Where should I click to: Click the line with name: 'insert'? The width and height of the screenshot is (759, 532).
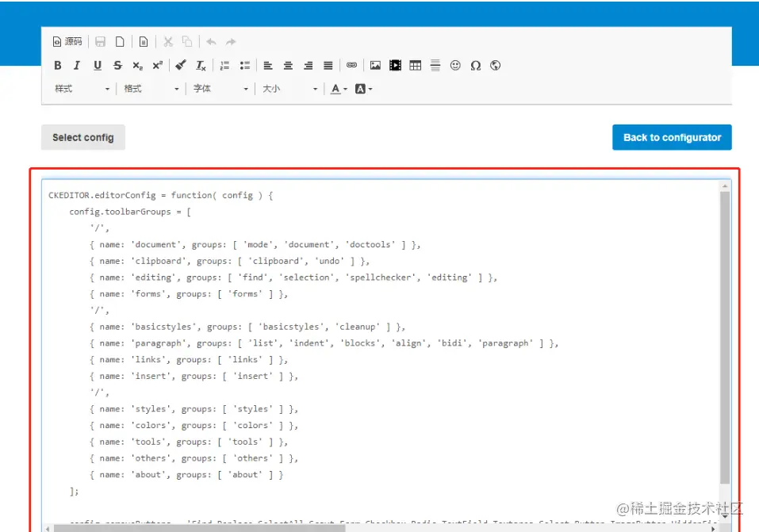[x=194, y=377]
